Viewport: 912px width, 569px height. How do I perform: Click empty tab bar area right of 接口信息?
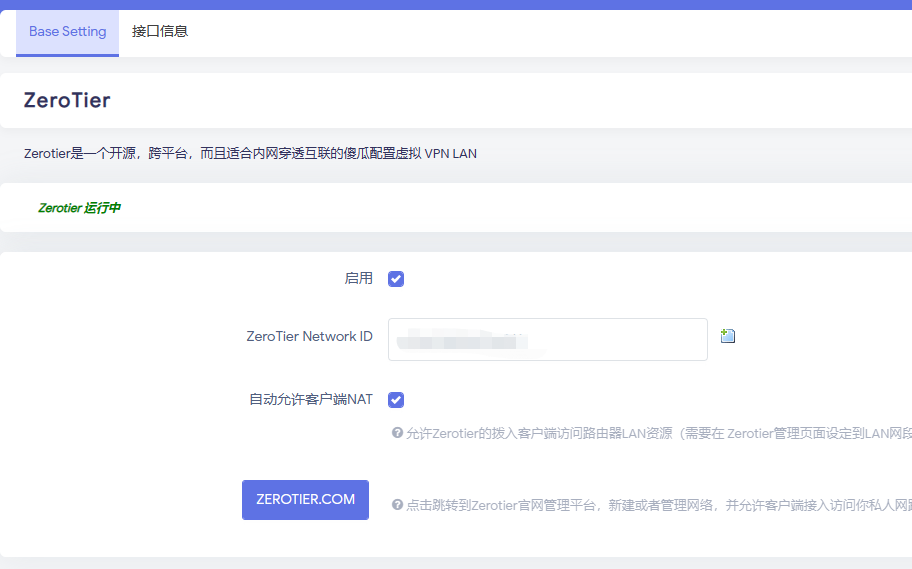point(550,32)
